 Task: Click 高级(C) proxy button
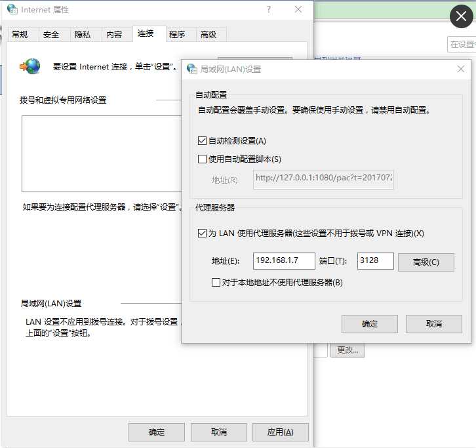pos(426,262)
